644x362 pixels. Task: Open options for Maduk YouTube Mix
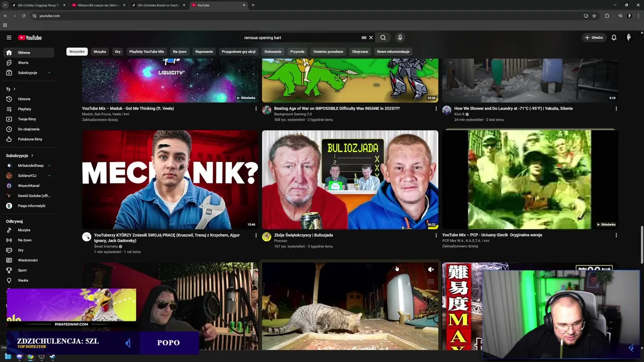[256, 109]
